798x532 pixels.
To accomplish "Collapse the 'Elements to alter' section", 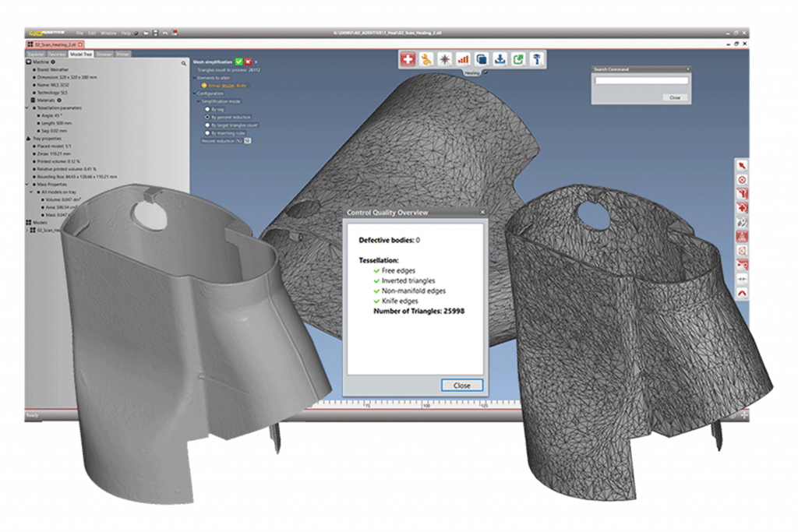I will [x=194, y=77].
